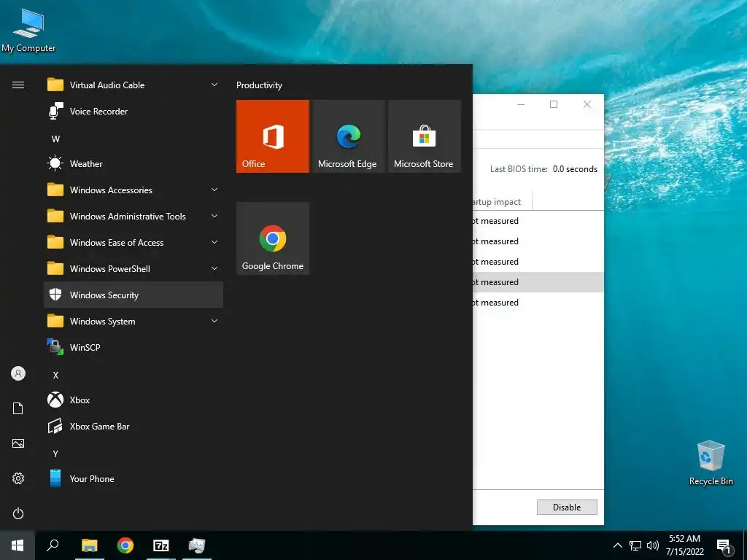The height and width of the screenshot is (560, 747).
Task: Launch Windows Security
Action: (x=133, y=295)
